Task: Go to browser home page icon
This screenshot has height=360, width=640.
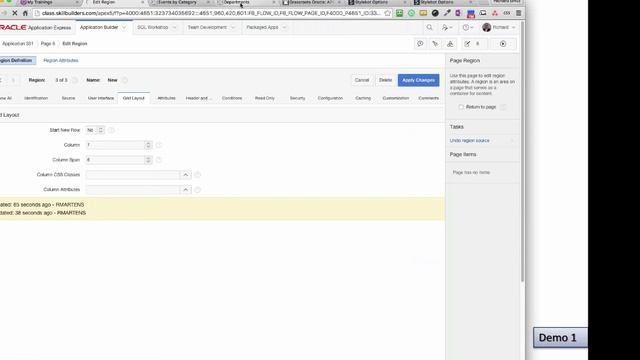Action: [25, 13]
